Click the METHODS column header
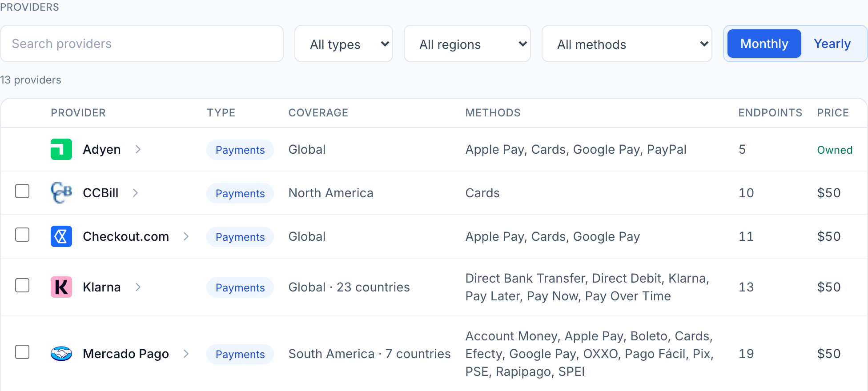This screenshot has width=868, height=391. pos(493,113)
